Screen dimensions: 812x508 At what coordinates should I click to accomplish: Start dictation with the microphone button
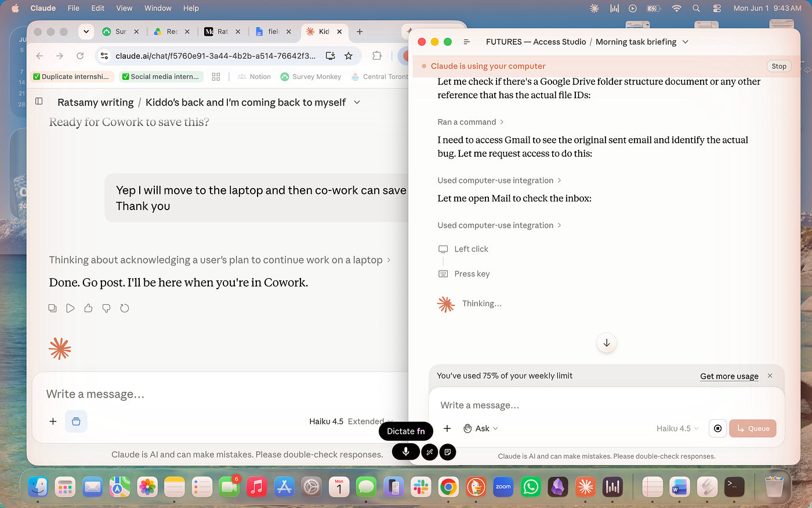pyautogui.click(x=405, y=452)
